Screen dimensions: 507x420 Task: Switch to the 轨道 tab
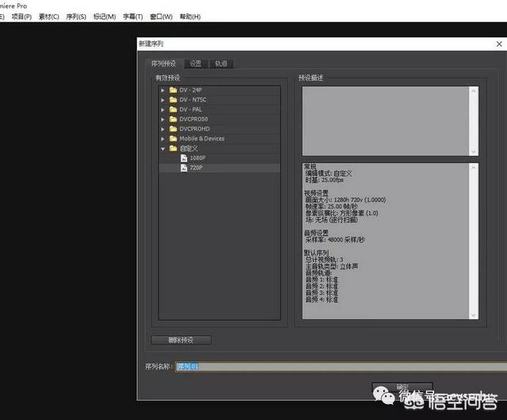[x=221, y=63]
